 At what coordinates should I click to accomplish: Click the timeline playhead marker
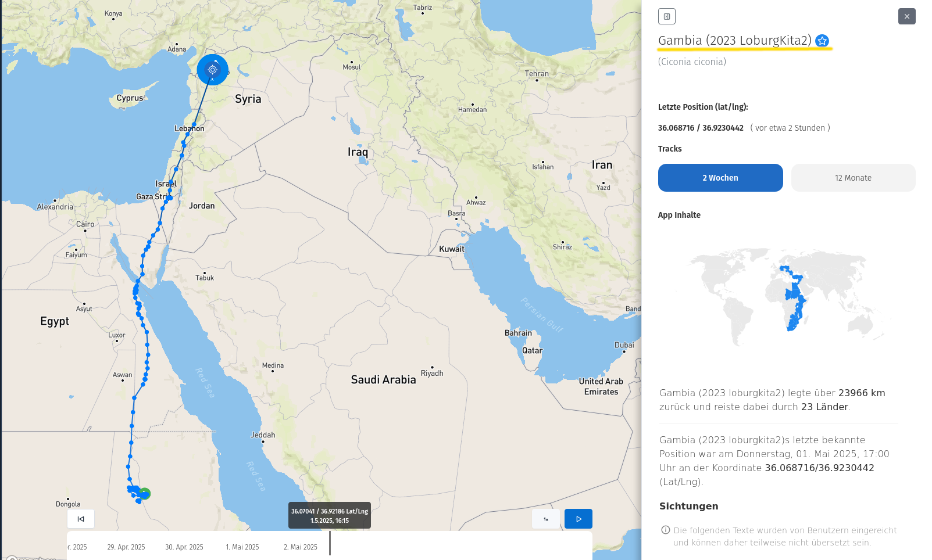click(x=330, y=543)
